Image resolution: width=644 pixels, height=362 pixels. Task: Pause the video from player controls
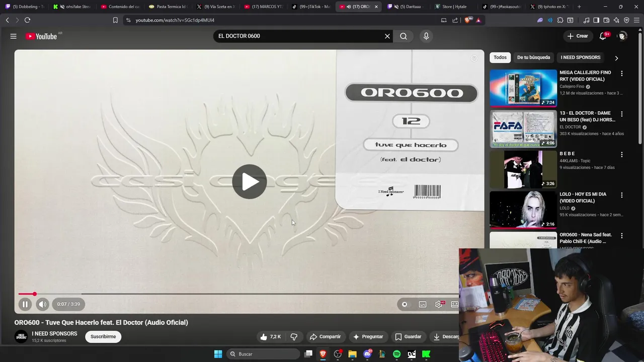(x=25, y=304)
